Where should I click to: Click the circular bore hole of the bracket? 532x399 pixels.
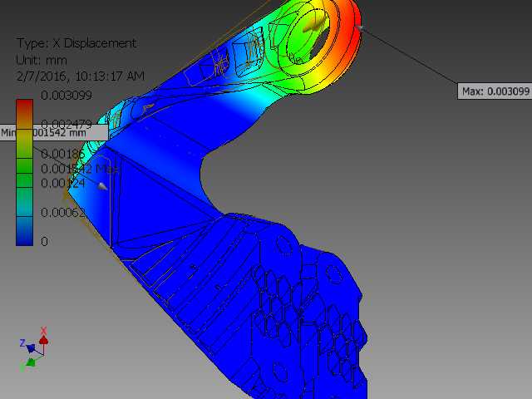(309, 36)
